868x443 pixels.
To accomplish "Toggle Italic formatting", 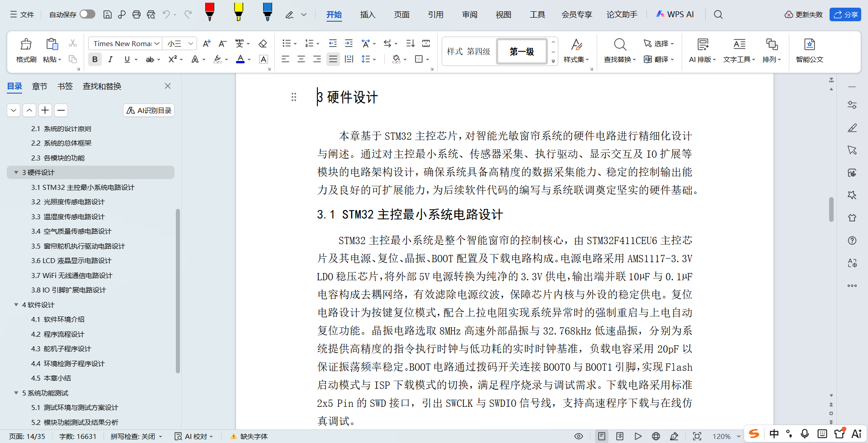I will click(x=110, y=59).
